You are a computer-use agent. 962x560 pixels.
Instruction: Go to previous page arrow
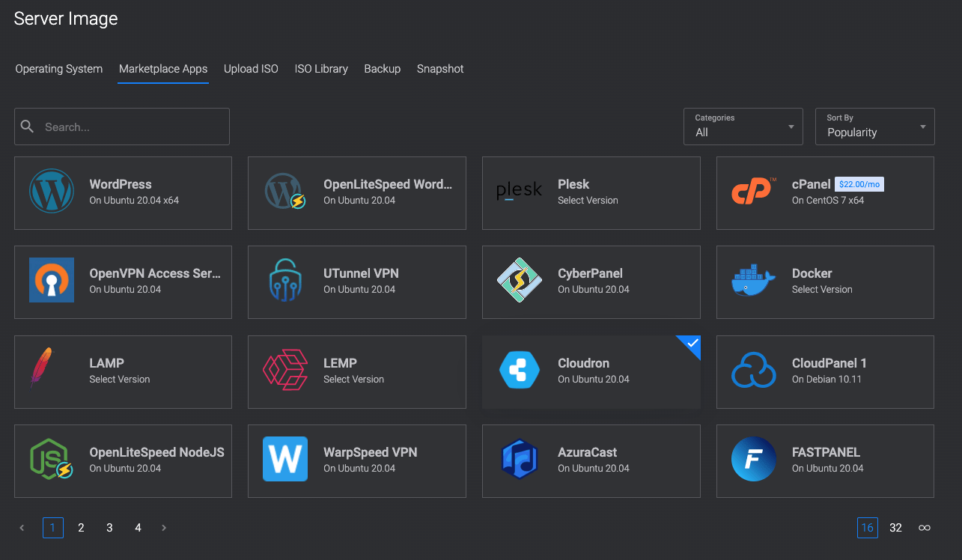[22, 528]
